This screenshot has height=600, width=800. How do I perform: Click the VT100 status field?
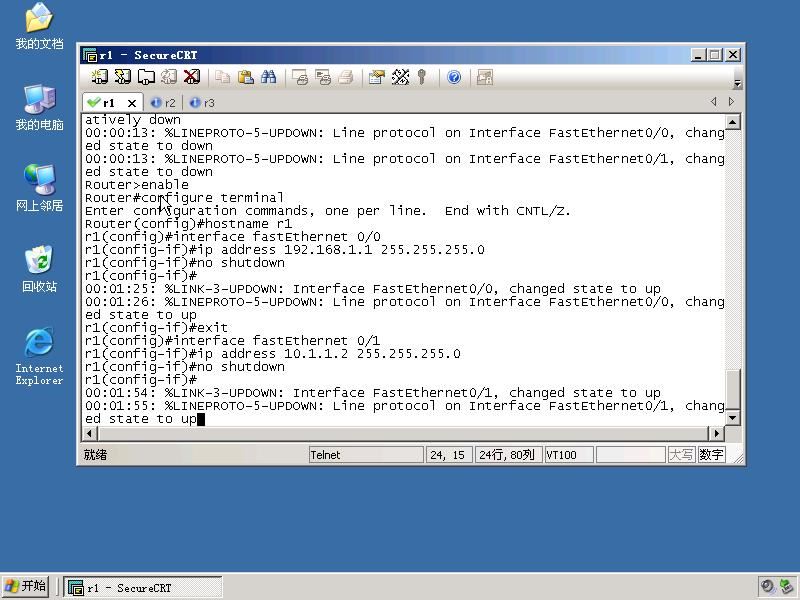[569, 455]
